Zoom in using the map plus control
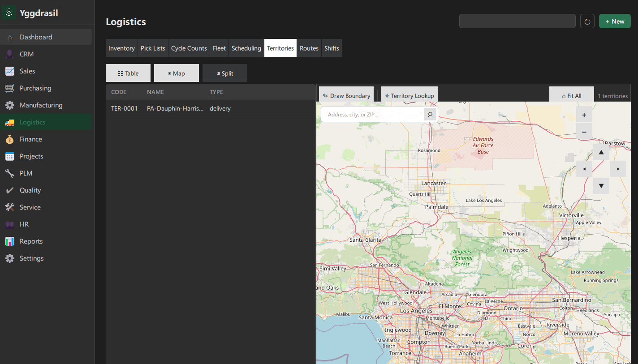 [x=584, y=115]
